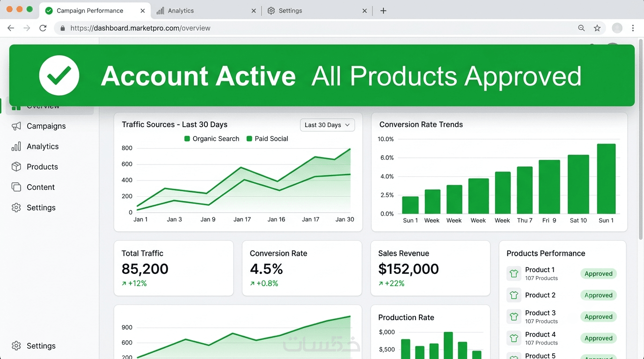Open Analytics bar-chart icon in sidebar

[x=16, y=146]
